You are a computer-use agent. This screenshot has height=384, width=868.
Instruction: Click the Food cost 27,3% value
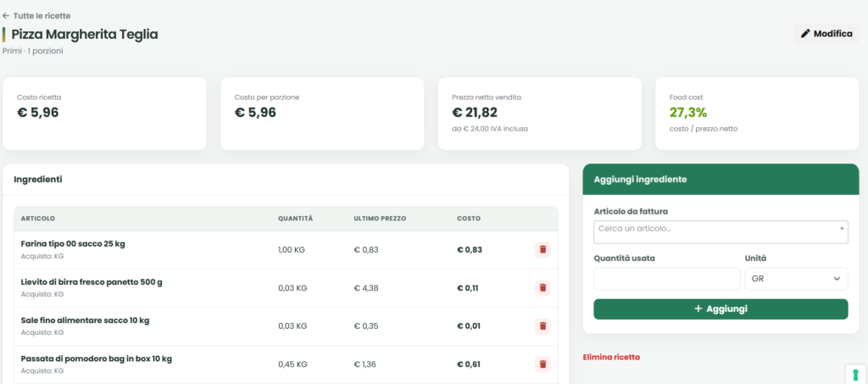(688, 113)
